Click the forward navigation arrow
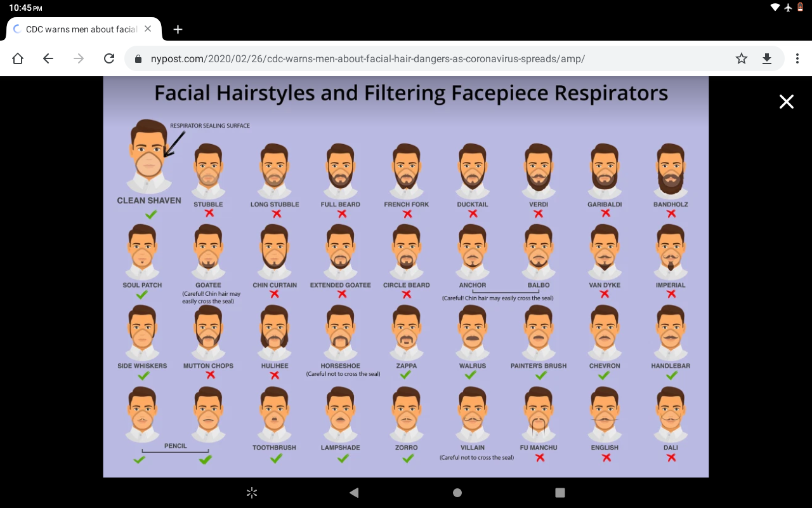Viewport: 812px width, 508px height. [x=79, y=58]
